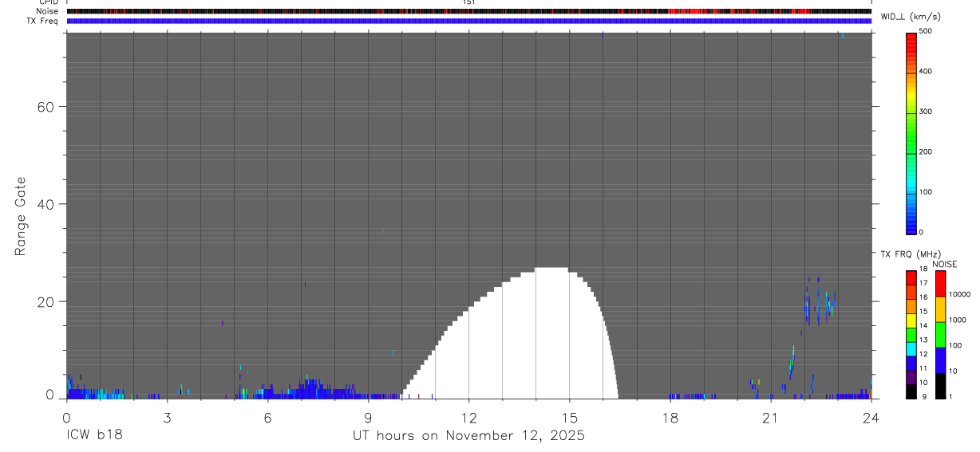Click the 12 tick on the UT hours axis
This screenshot has width=980, height=452.
(469, 418)
